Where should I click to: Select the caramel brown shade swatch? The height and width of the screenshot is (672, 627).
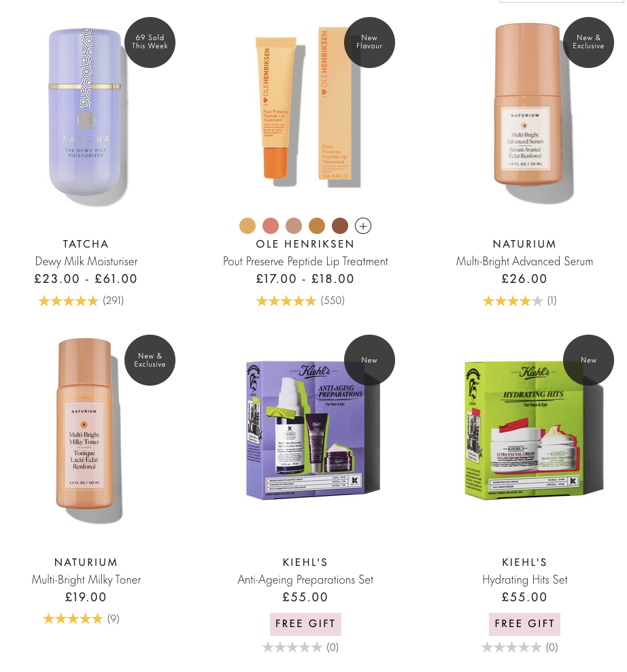click(317, 226)
